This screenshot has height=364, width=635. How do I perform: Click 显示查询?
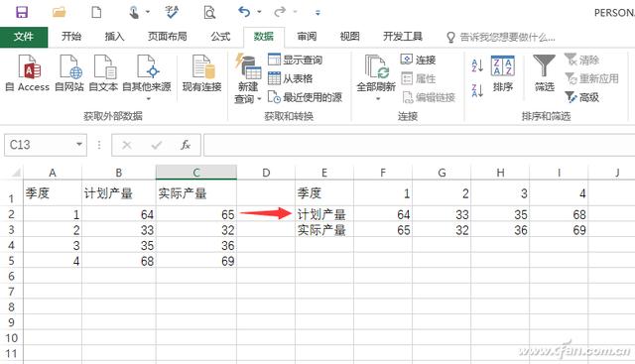[x=296, y=60]
